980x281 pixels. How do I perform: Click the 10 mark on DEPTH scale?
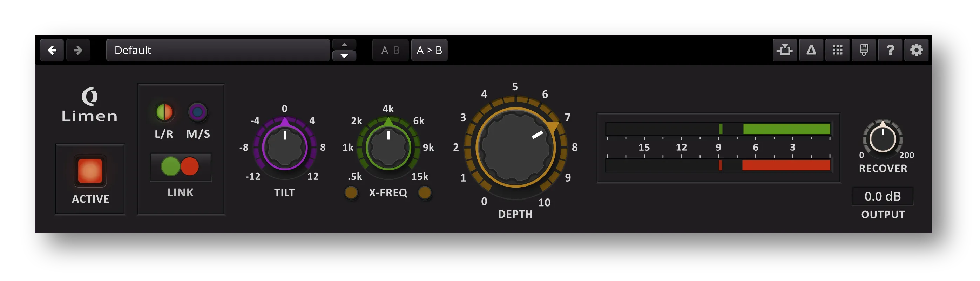click(545, 202)
